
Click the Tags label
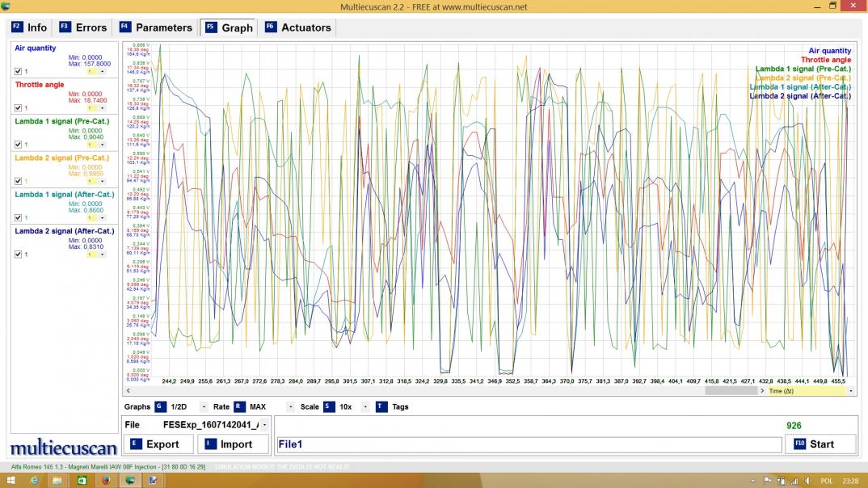[x=400, y=406]
